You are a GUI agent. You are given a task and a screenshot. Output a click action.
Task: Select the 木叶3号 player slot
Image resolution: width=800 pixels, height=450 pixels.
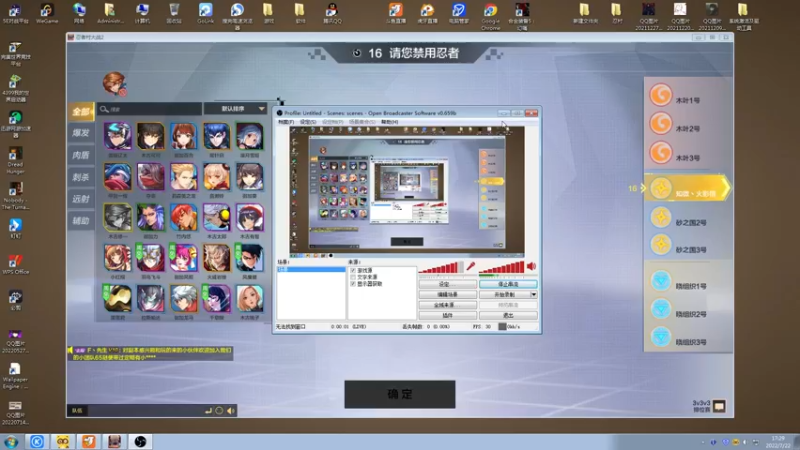click(x=688, y=153)
